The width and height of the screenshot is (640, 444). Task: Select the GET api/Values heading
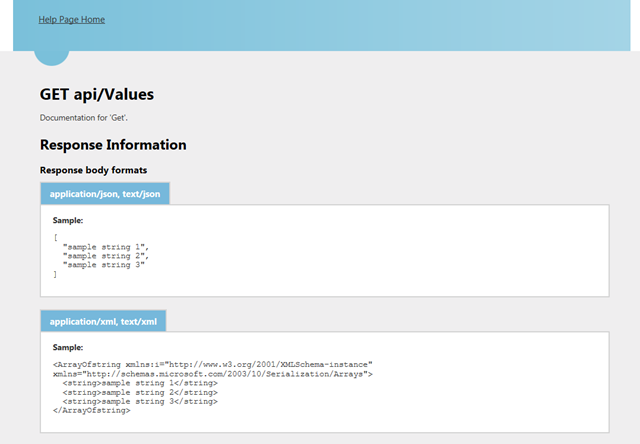(97, 94)
